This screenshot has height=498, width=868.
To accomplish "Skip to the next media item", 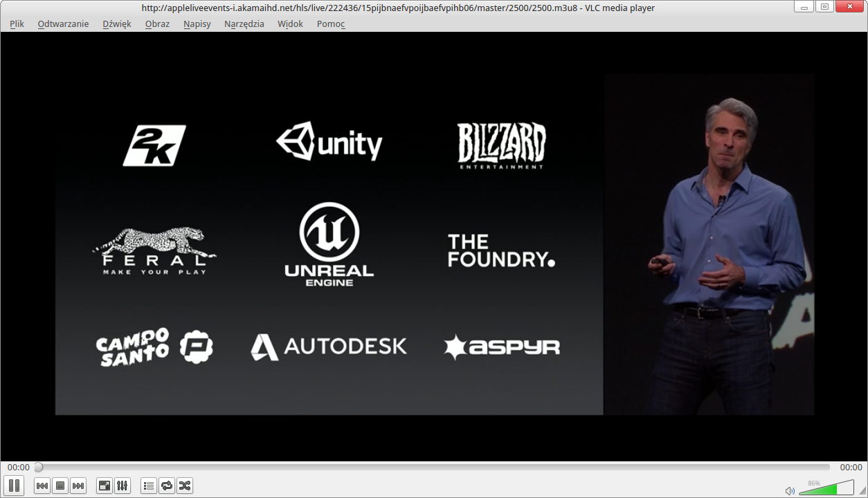I will 78,486.
